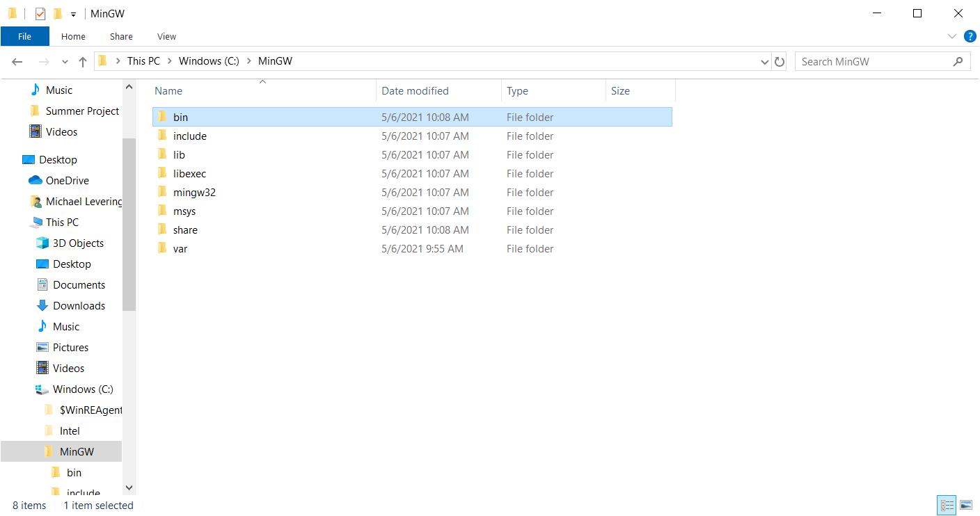Click the Music item at the top of sidebar
Image resolution: width=980 pixels, height=516 pixels.
pos(59,90)
